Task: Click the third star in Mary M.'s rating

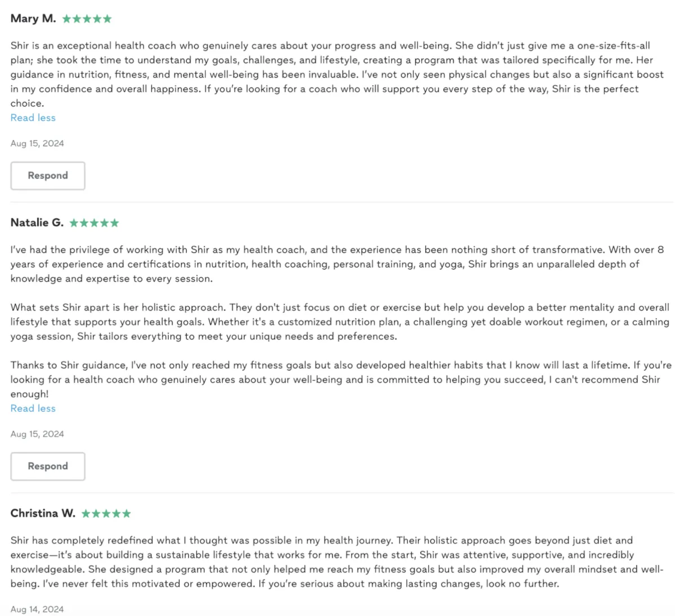Action: pos(87,19)
